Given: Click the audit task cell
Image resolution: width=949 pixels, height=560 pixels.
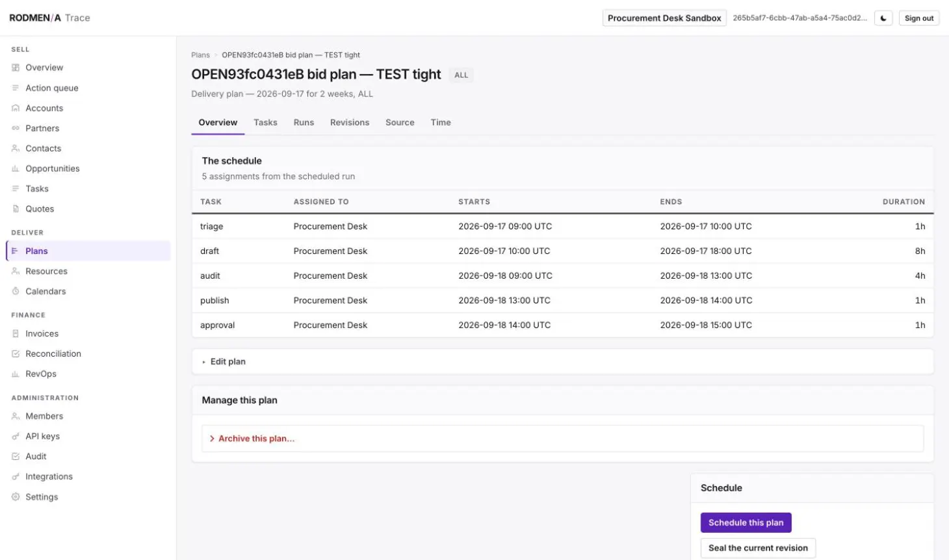Looking at the screenshot, I should coord(210,275).
